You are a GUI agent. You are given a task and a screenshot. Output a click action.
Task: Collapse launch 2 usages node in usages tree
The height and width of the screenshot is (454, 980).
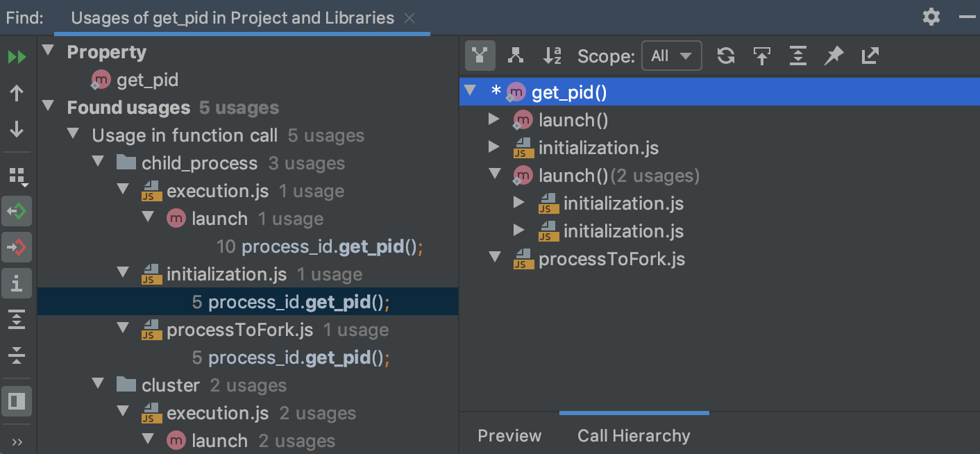(148, 439)
